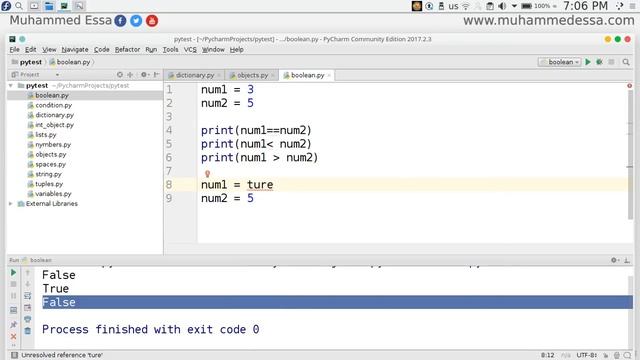Image resolution: width=640 pixels, height=360 pixels.
Task: Move up stack trace arrow
Action: click(x=27, y=272)
